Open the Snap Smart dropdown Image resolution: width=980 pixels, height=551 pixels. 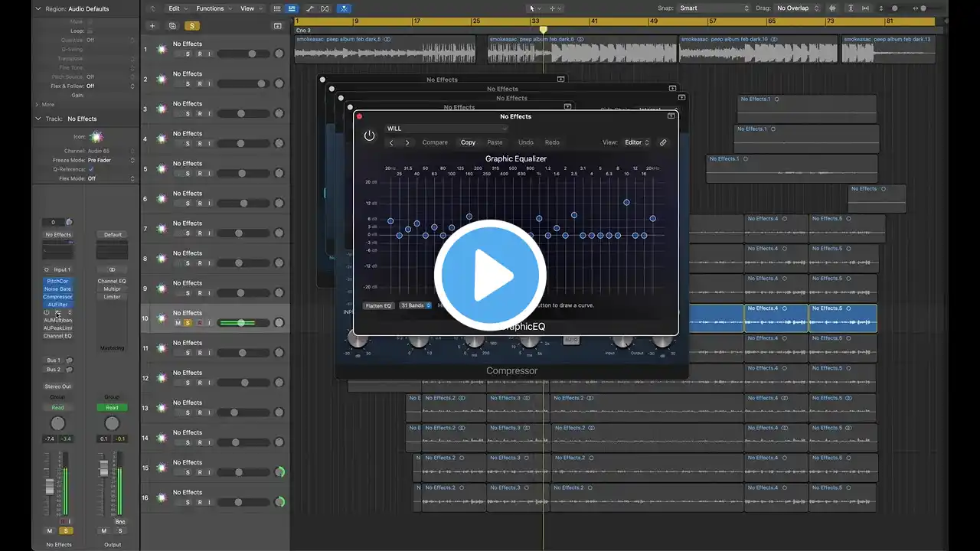tap(714, 8)
